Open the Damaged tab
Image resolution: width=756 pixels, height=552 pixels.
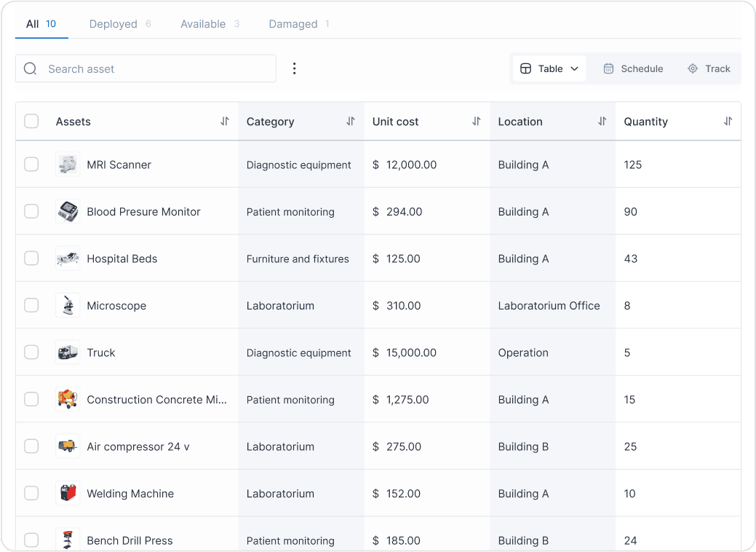click(293, 23)
